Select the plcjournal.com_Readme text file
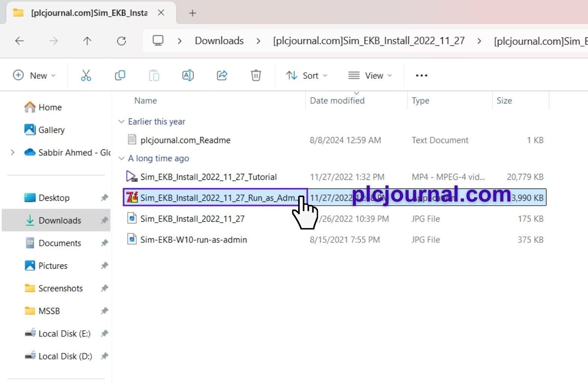Image resolution: width=588 pixels, height=387 pixels. tap(185, 140)
